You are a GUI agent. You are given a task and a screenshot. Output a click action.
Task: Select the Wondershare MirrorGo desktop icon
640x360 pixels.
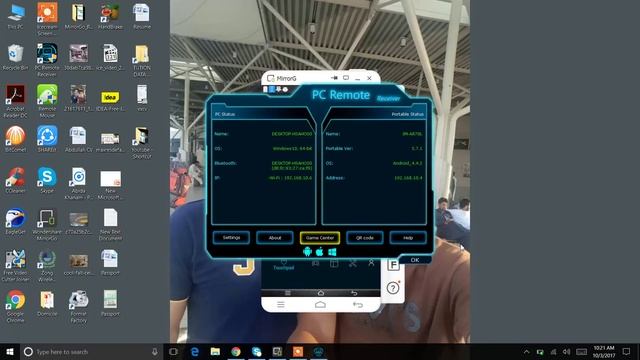point(47,224)
